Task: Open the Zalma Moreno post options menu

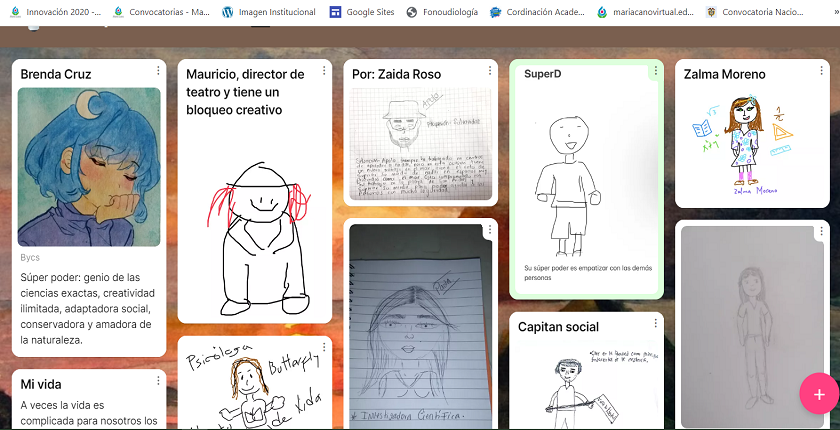Action: [x=821, y=70]
